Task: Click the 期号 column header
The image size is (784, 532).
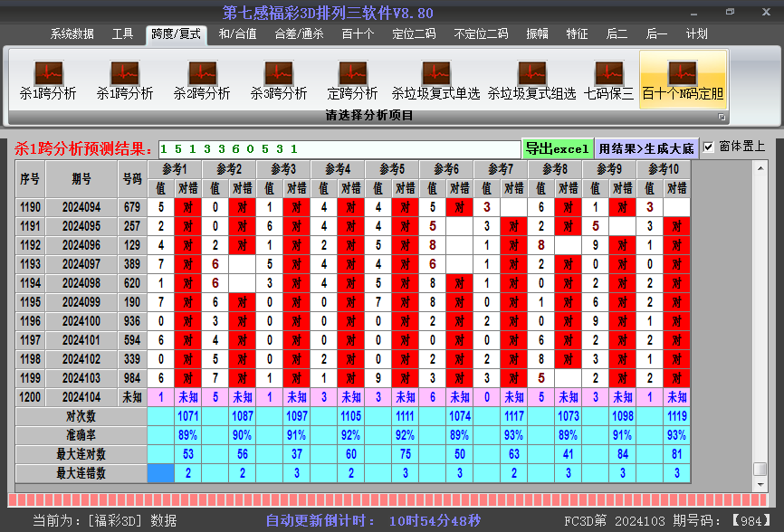Action: 81,179
